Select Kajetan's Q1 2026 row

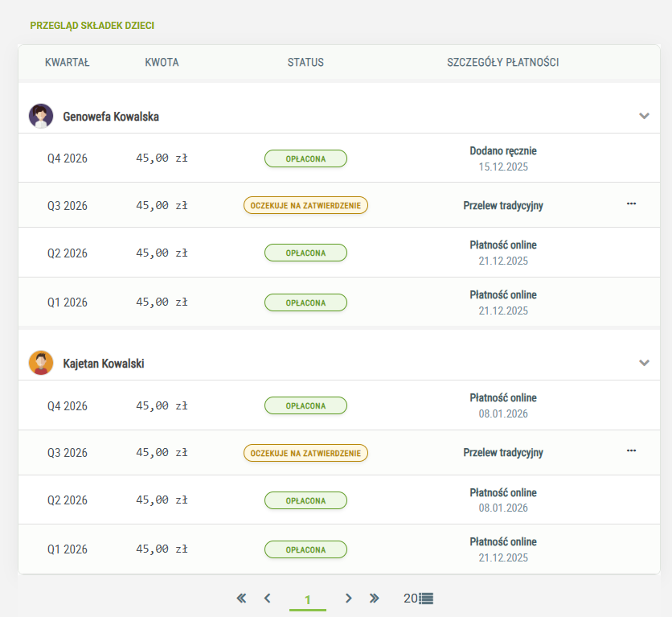tap(68, 549)
